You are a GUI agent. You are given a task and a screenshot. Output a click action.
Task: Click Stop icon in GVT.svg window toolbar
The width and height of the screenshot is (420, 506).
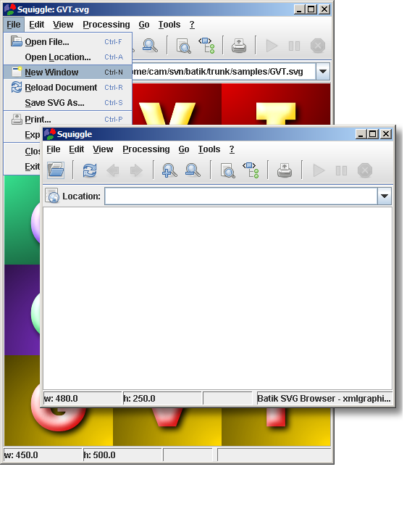point(318,46)
